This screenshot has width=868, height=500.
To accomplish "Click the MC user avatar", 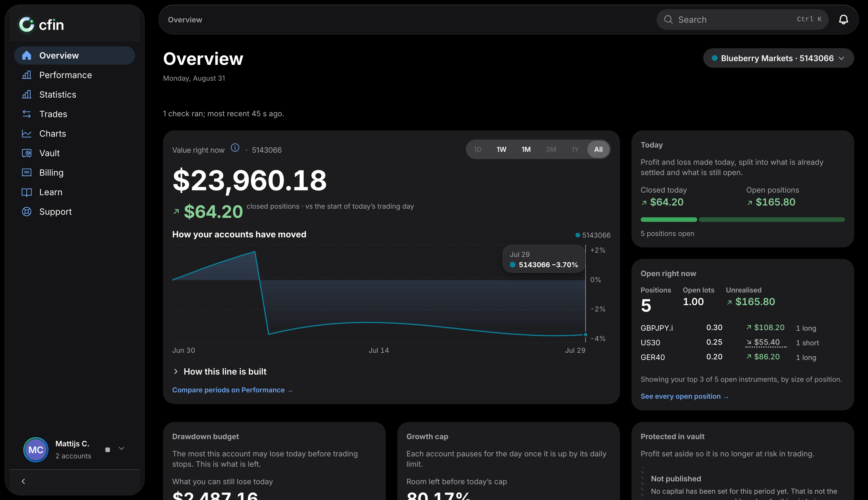I will click(36, 449).
